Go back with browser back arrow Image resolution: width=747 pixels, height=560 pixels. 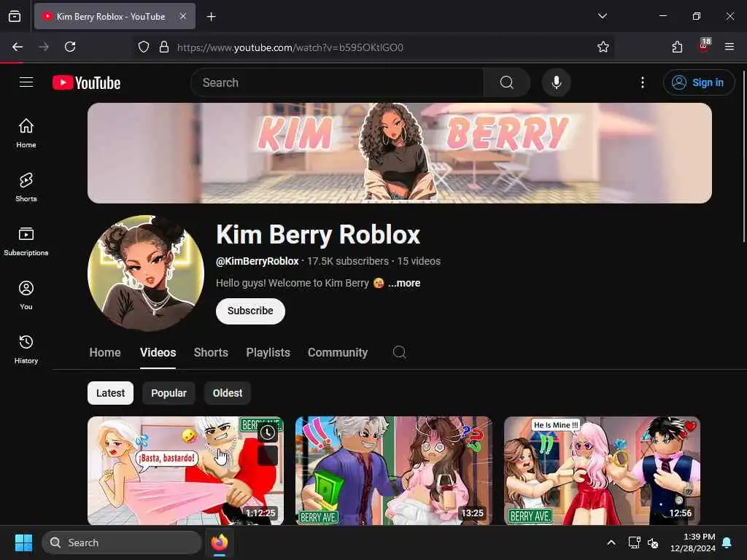point(18,47)
